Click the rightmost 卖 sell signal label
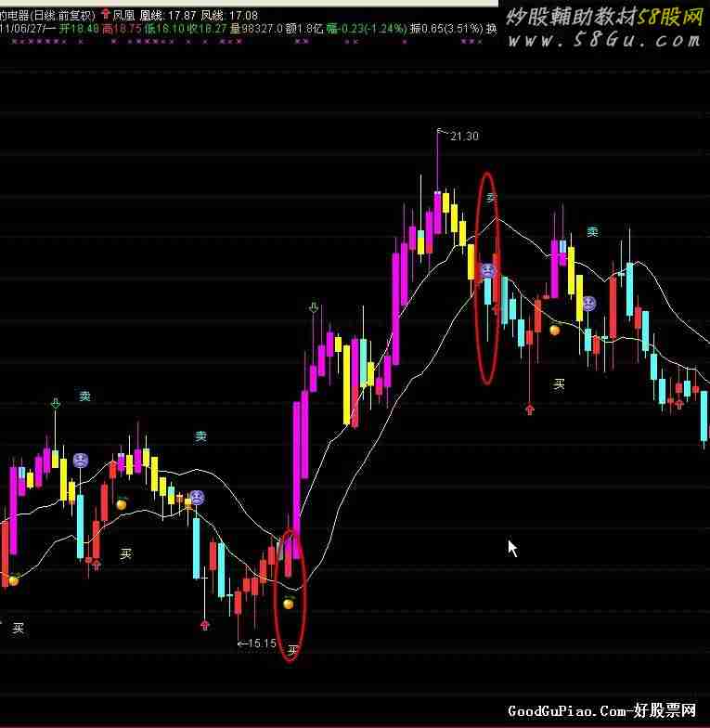Screen dimensions: 710x728 pyautogui.click(x=592, y=231)
